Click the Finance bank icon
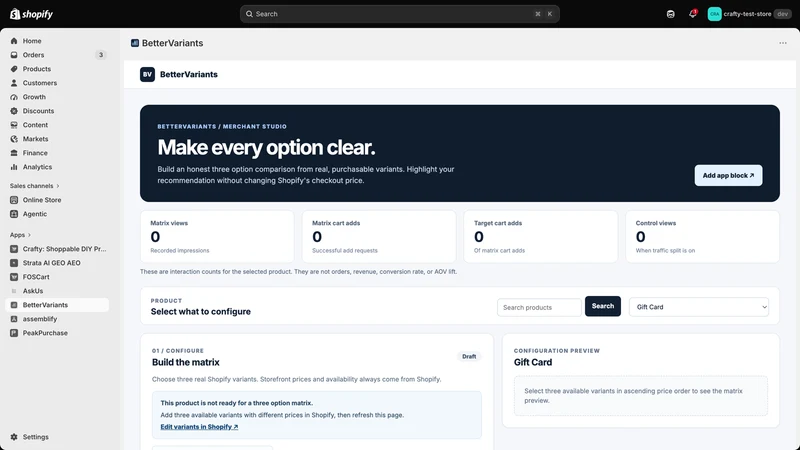 14,153
